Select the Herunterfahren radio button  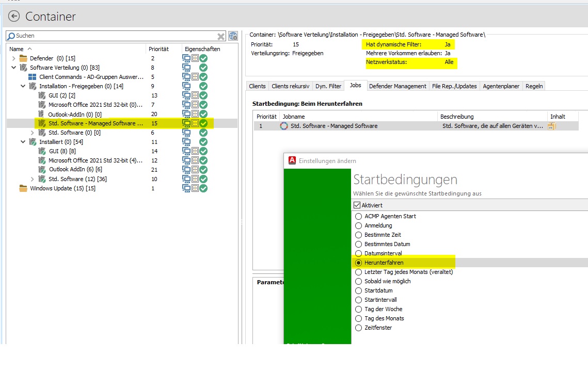click(x=358, y=263)
